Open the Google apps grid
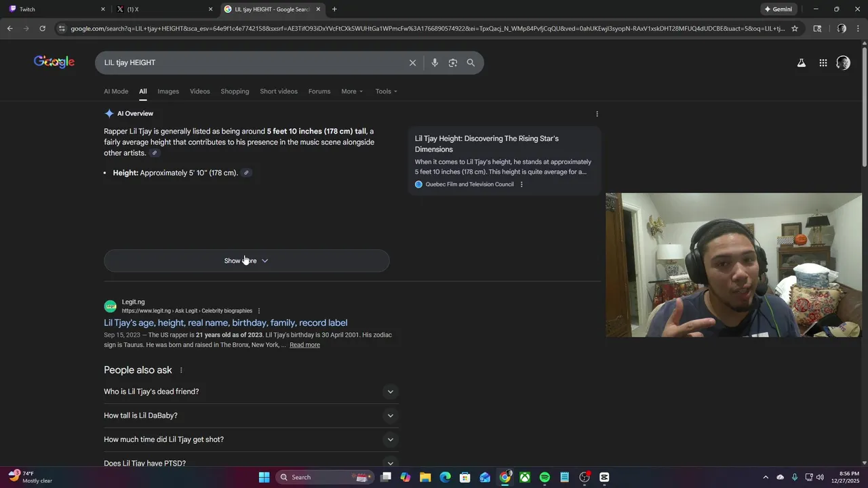This screenshot has width=868, height=488. [823, 63]
